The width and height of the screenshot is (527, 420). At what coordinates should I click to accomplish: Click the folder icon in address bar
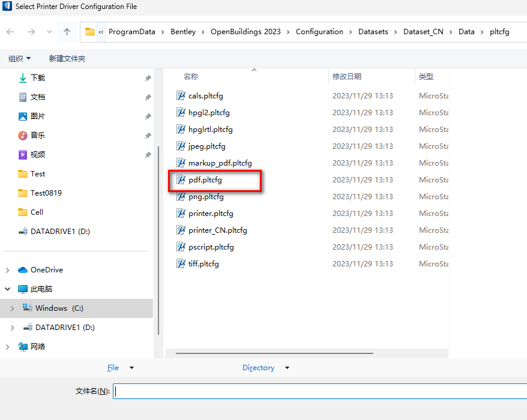click(90, 32)
